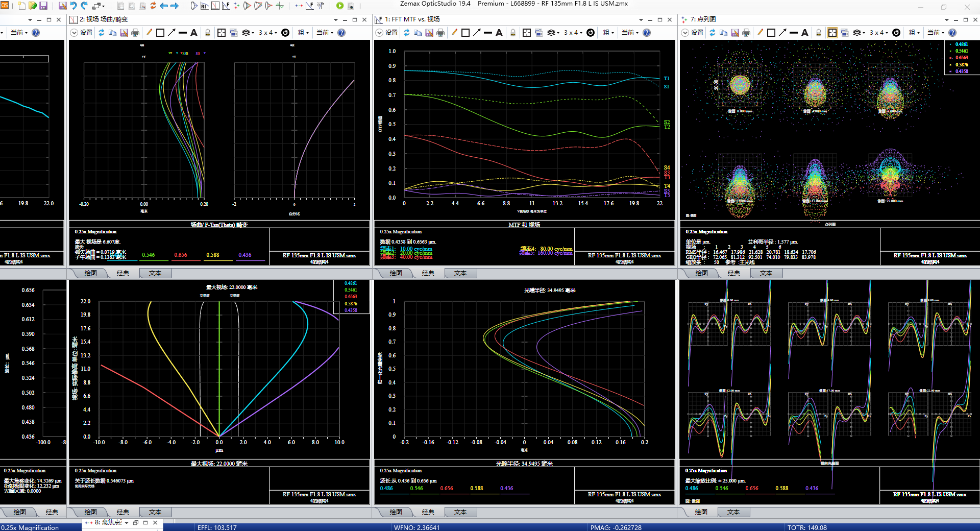
Task: Select Plot tab below the FFT MTF graph
Action: click(x=396, y=273)
